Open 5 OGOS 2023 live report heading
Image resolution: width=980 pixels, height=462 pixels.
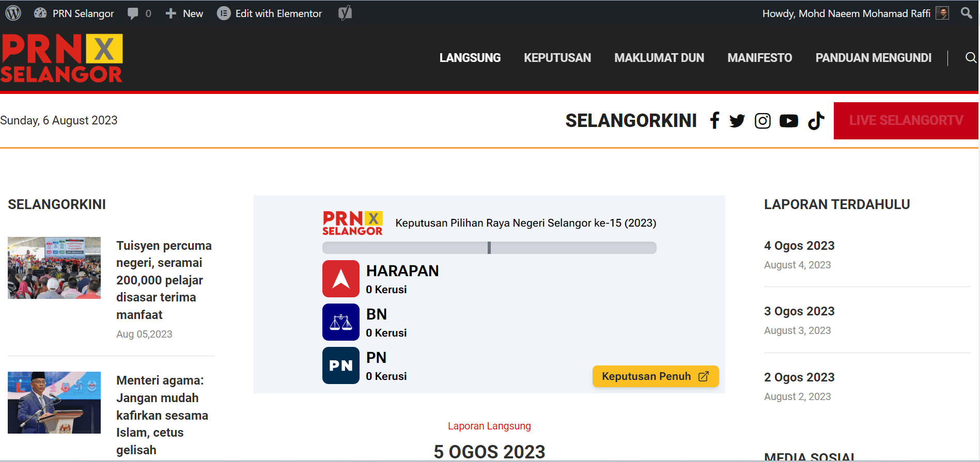pyautogui.click(x=489, y=452)
